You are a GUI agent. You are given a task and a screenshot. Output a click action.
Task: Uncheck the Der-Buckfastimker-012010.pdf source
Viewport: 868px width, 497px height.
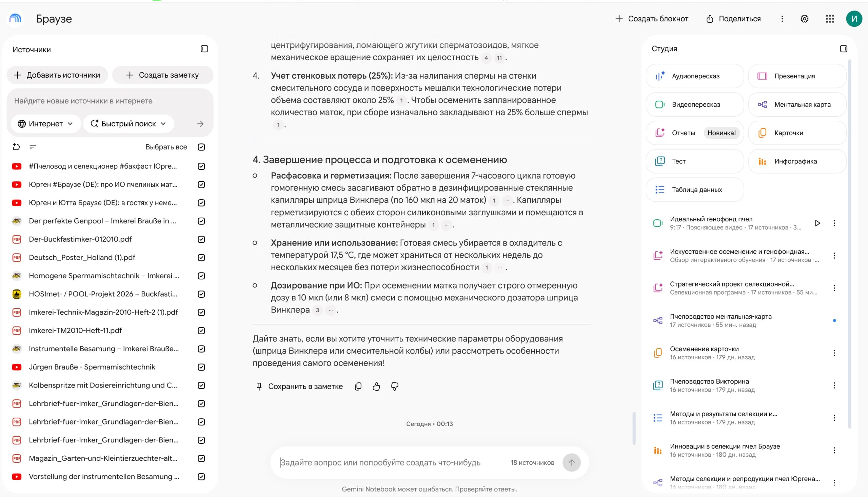pos(201,239)
